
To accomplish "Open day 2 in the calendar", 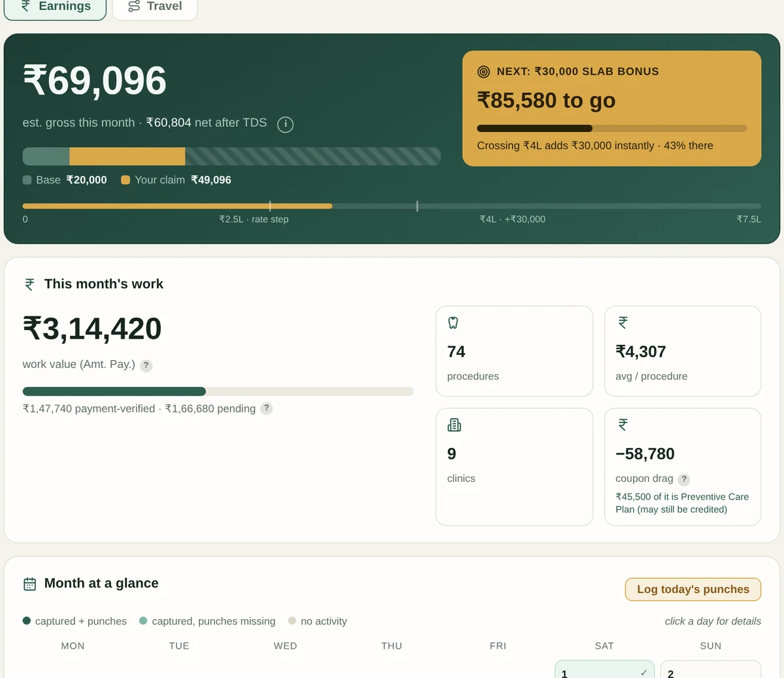I will pyautogui.click(x=711, y=669).
